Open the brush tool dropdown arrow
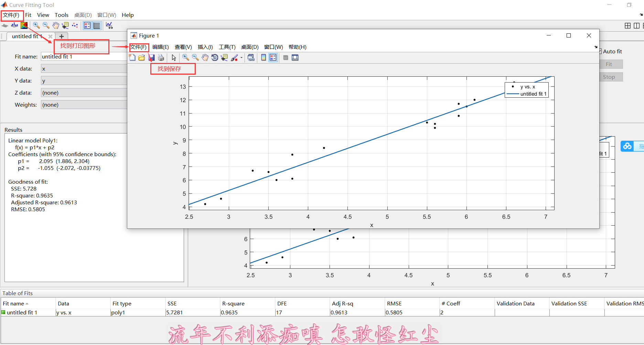The image size is (644, 345). pyautogui.click(x=241, y=57)
